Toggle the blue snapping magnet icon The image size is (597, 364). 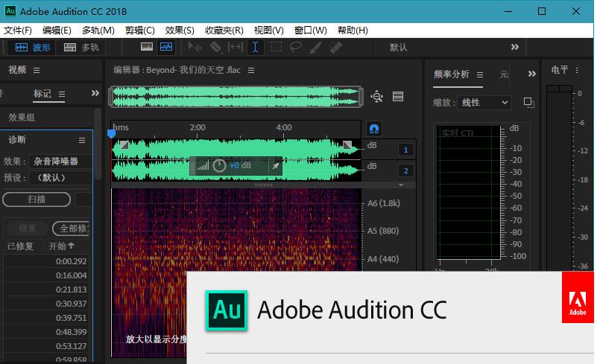click(x=374, y=129)
